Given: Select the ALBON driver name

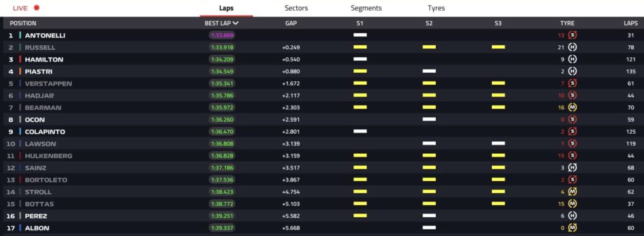Looking at the screenshot, I should [37, 228].
